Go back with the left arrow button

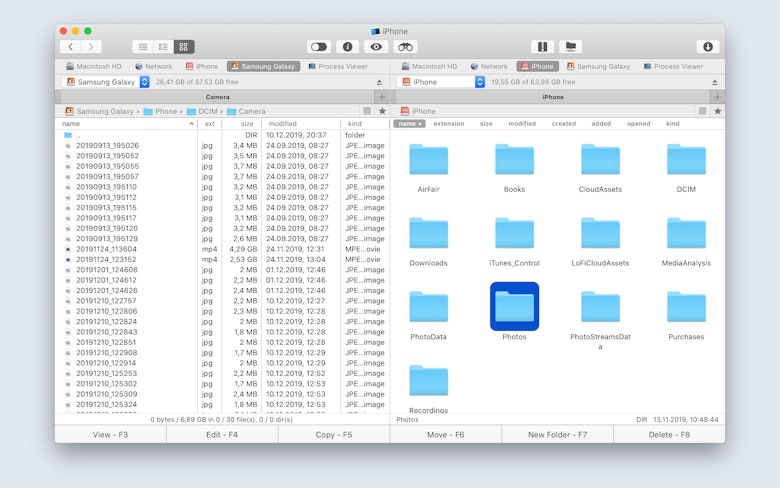[x=70, y=47]
